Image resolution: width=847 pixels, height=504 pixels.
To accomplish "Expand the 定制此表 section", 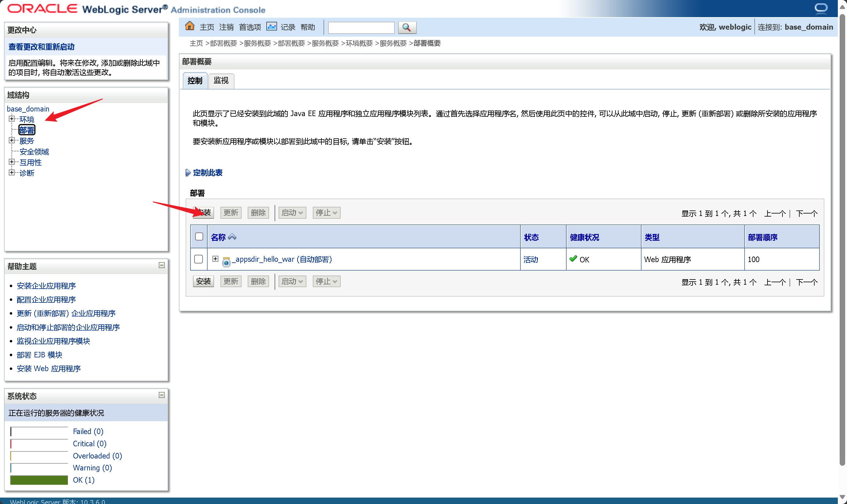I will 188,173.
